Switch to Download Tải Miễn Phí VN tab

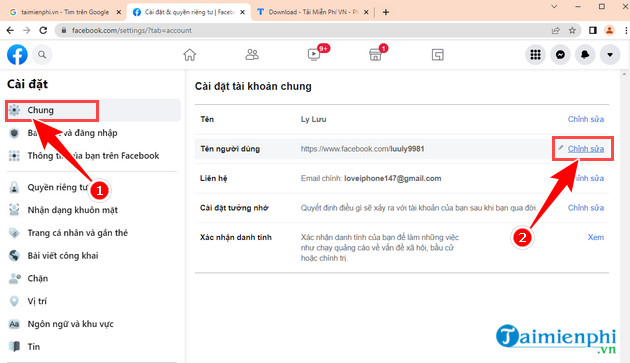pyautogui.click(x=313, y=12)
